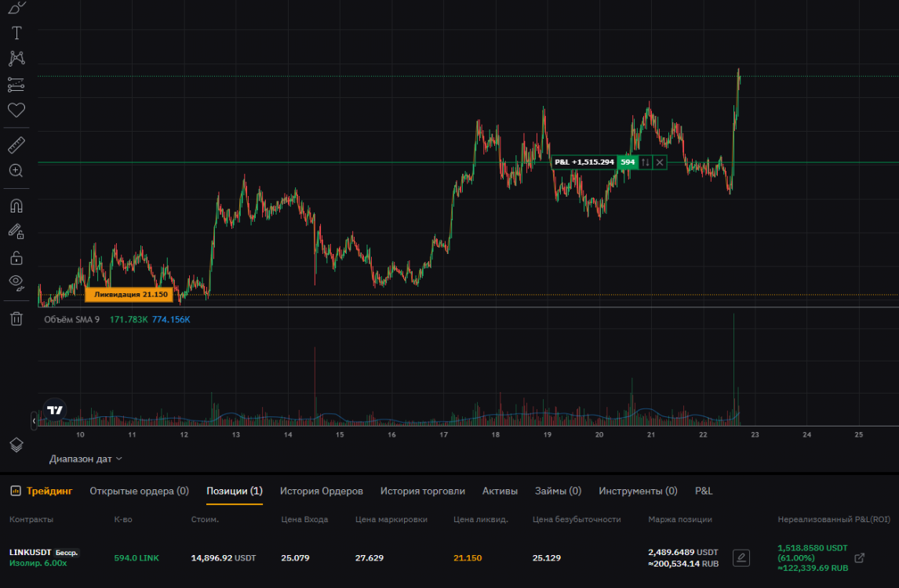Click the heart favorites icon
The height and width of the screenshot is (588, 899).
coord(16,110)
